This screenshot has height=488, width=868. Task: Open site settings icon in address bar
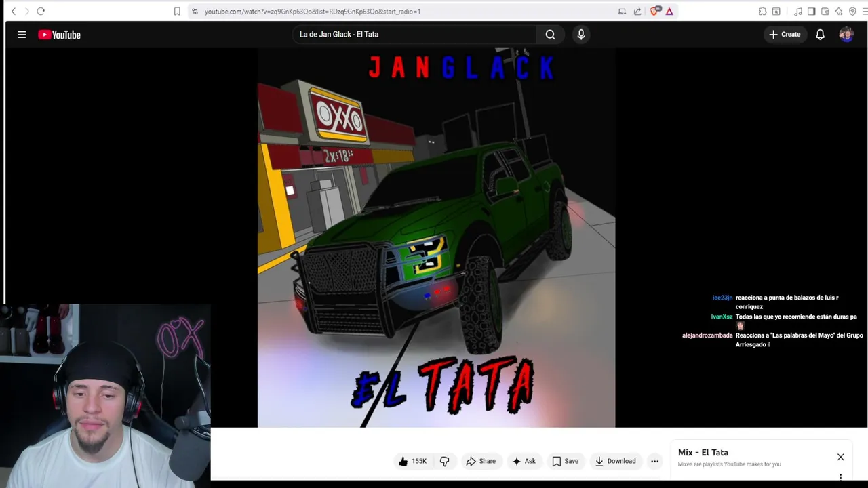pyautogui.click(x=195, y=11)
